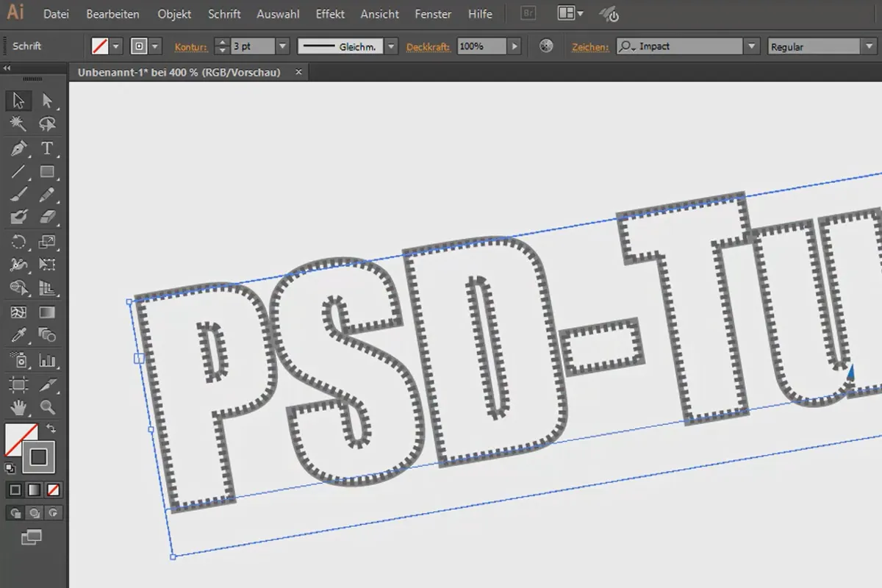Select the Pen tool
The height and width of the screenshot is (588, 882).
[18, 148]
